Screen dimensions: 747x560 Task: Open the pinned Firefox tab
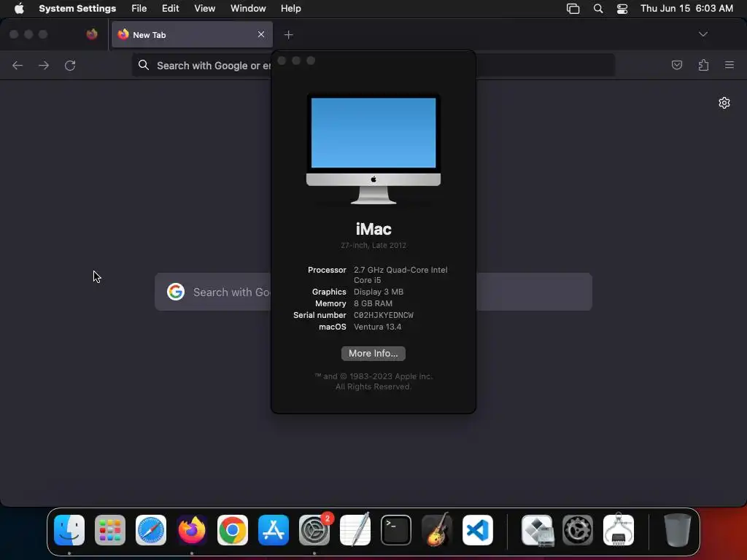[x=92, y=34]
